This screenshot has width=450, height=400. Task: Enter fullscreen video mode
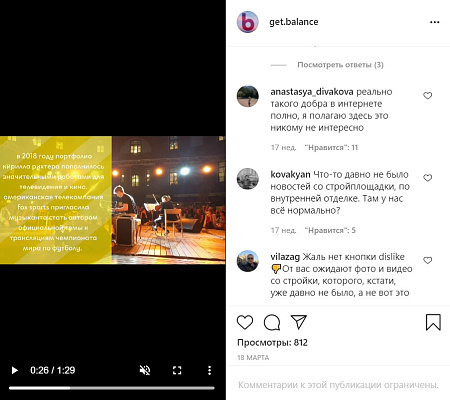177,370
